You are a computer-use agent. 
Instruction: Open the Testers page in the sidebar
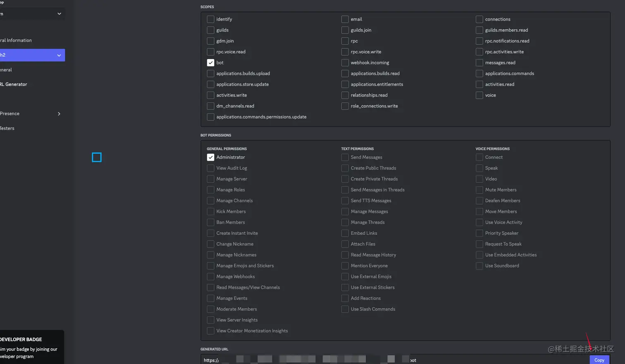(7, 128)
